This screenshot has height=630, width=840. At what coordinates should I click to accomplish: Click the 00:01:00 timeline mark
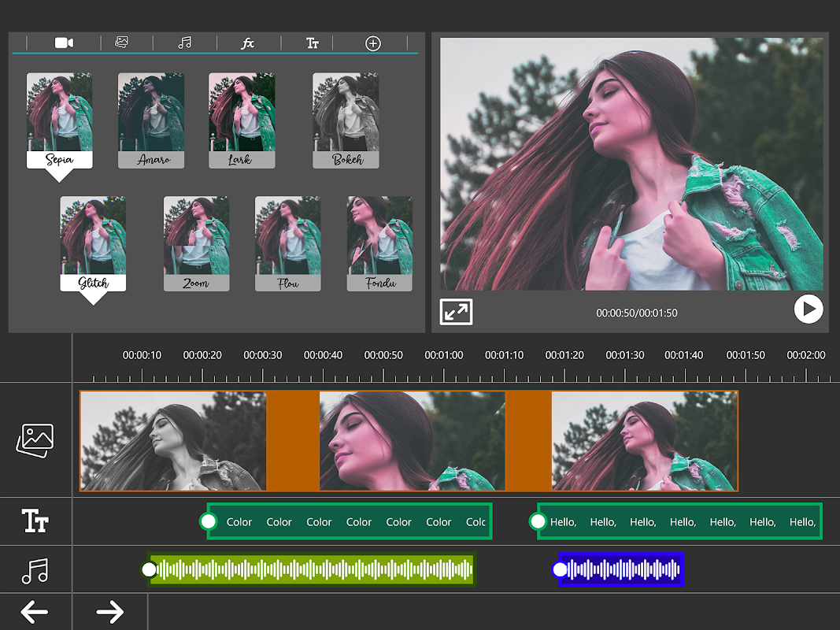444,356
